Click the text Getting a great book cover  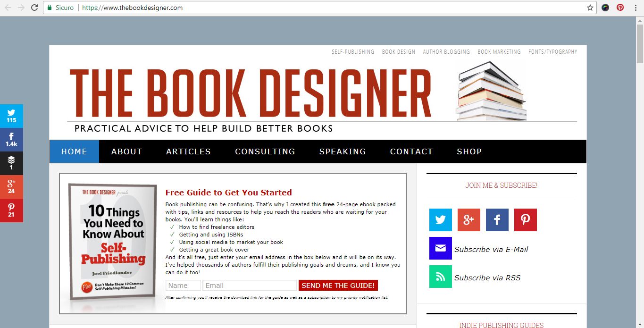click(214, 250)
